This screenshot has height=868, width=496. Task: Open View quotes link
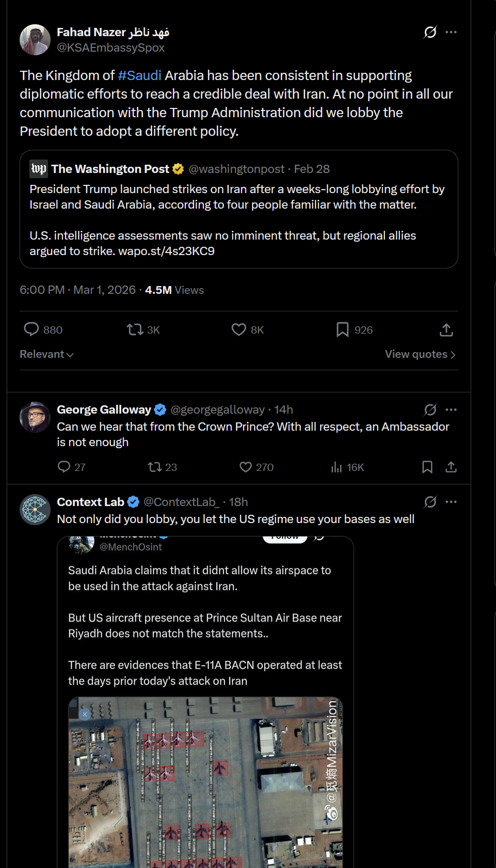[420, 354]
